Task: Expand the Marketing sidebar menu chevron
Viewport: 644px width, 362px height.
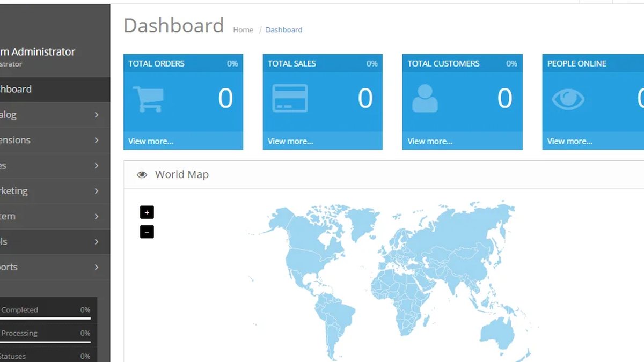Action: [x=97, y=191]
